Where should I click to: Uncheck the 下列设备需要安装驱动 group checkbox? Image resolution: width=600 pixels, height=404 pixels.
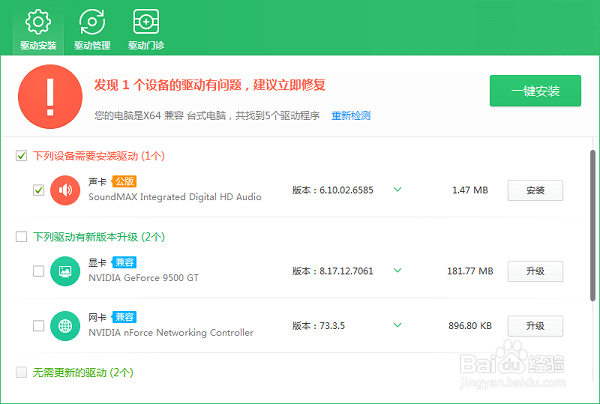click(21, 156)
